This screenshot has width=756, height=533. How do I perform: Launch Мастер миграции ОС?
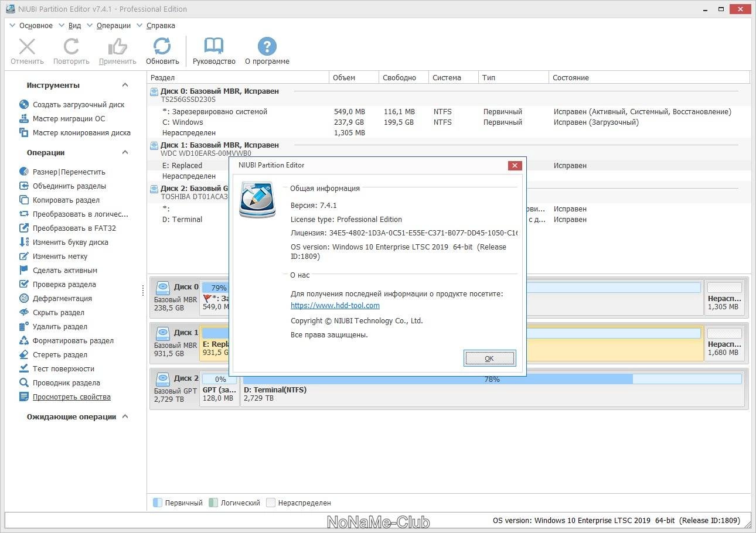[69, 119]
